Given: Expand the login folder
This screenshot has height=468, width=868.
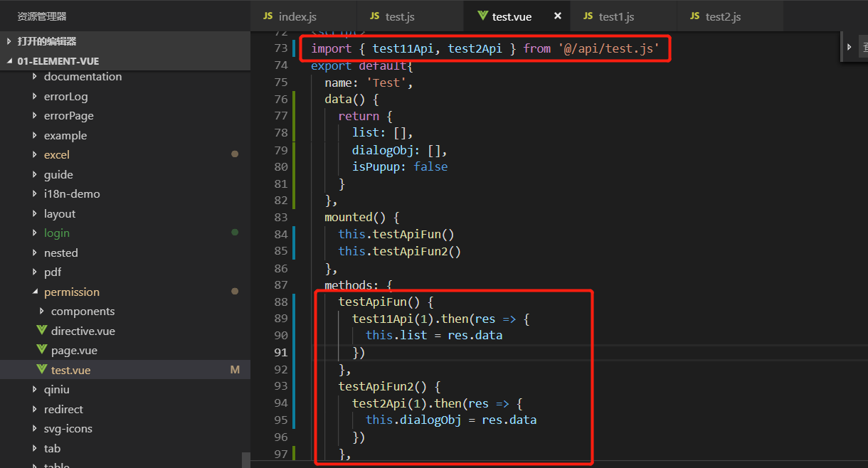Looking at the screenshot, I should (36, 233).
